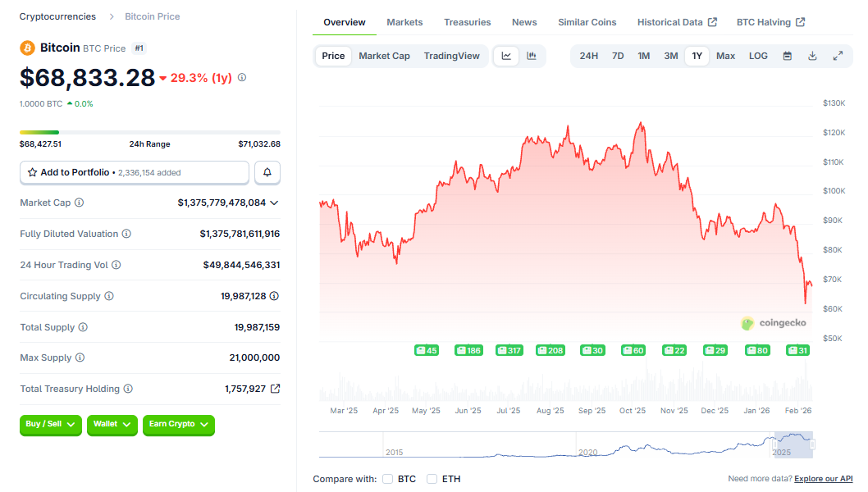Switch to the Markets tab
868x492 pixels.
pos(404,22)
